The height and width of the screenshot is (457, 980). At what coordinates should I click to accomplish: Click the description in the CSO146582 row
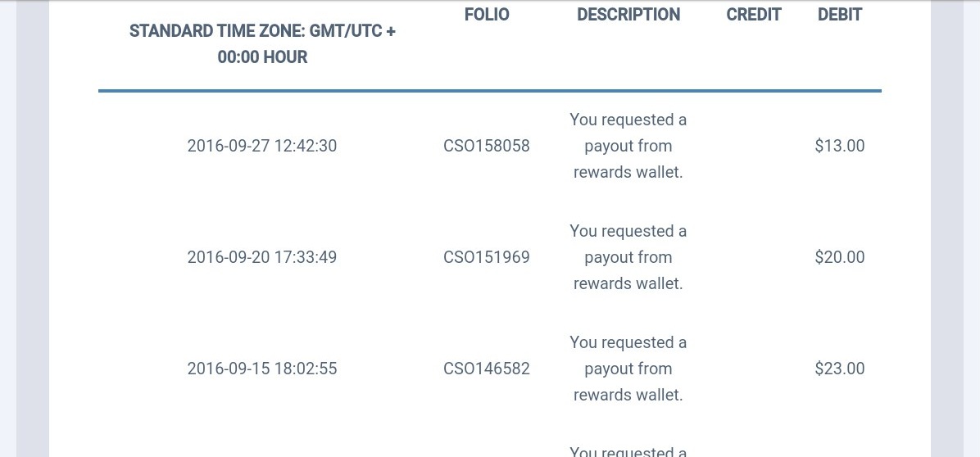[x=628, y=369]
